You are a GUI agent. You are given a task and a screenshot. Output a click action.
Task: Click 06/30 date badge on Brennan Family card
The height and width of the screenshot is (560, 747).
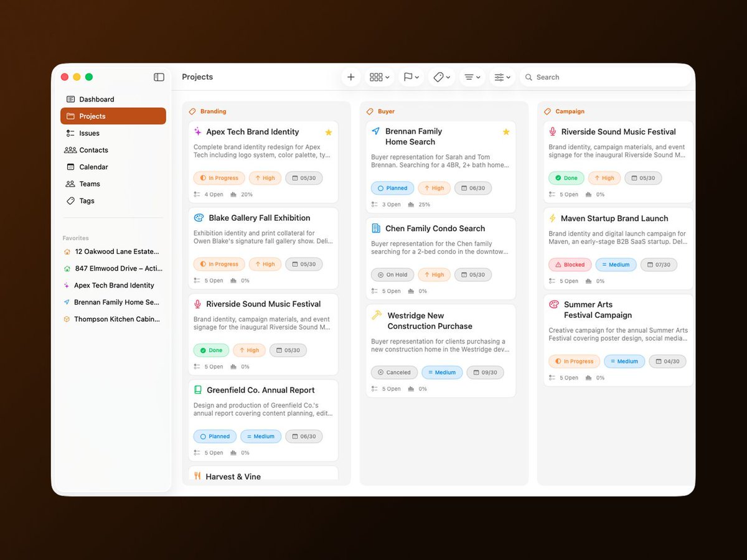pyautogui.click(x=473, y=188)
